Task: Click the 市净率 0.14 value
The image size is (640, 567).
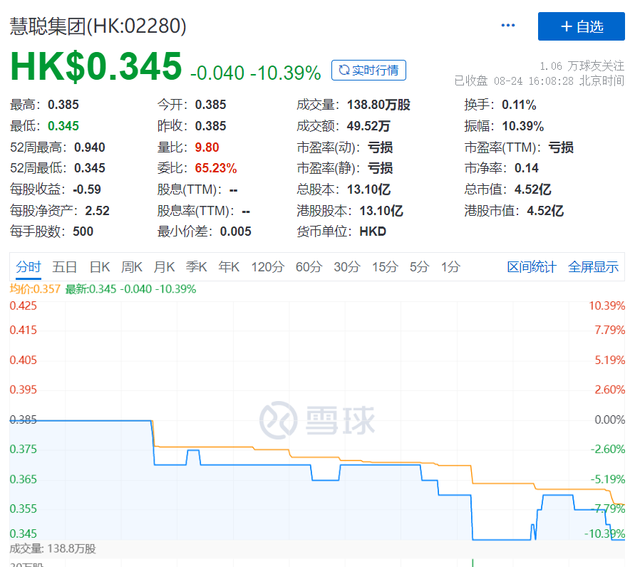Action: [526, 168]
